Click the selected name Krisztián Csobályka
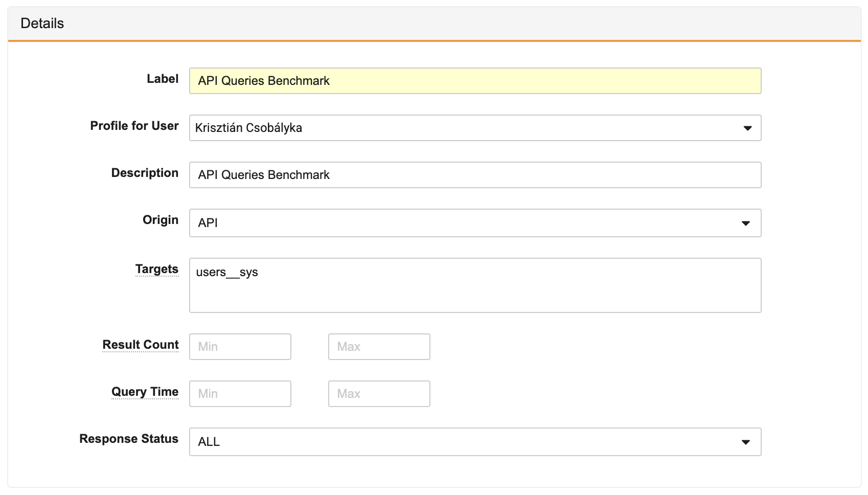Screen dimensions: 868x495 coord(248,128)
